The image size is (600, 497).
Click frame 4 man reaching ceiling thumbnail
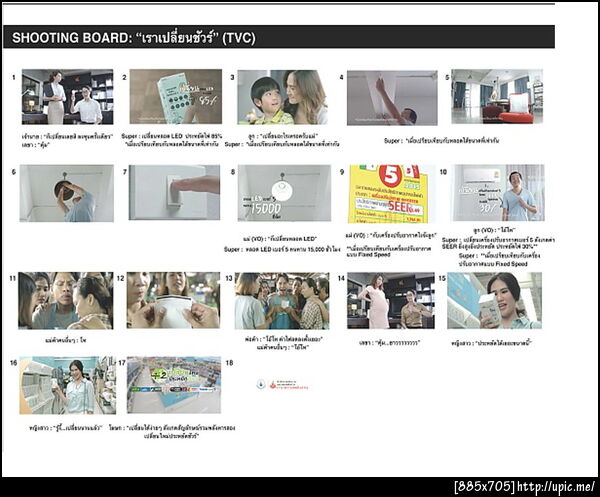[x=392, y=98]
